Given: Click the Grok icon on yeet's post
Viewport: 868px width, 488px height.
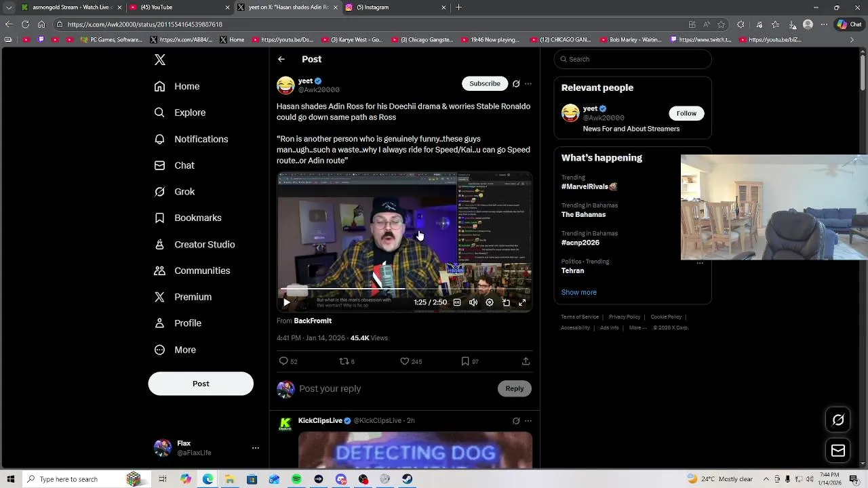Looking at the screenshot, I should (x=516, y=84).
